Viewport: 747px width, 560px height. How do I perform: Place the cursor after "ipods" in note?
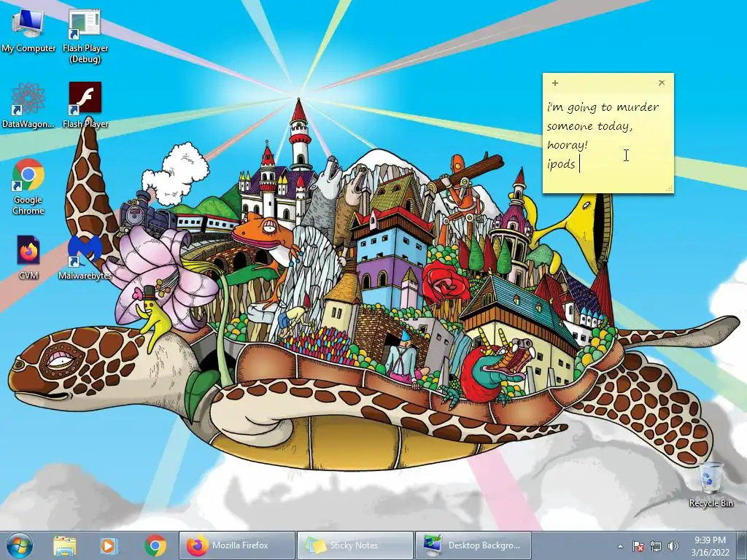pyautogui.click(x=578, y=164)
